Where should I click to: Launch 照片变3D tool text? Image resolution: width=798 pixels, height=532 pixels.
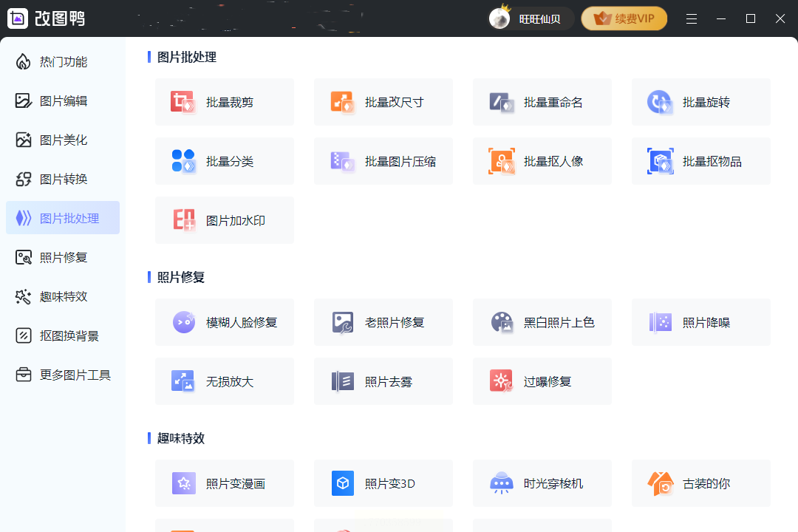click(x=390, y=484)
